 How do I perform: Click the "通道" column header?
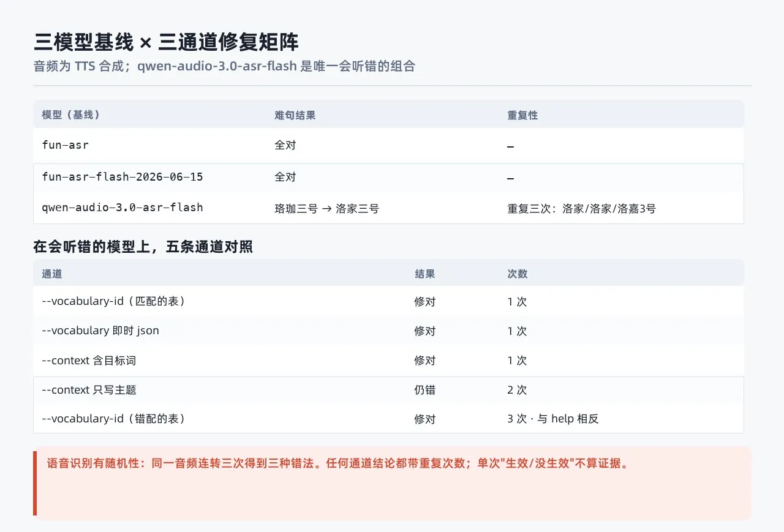coord(52,274)
